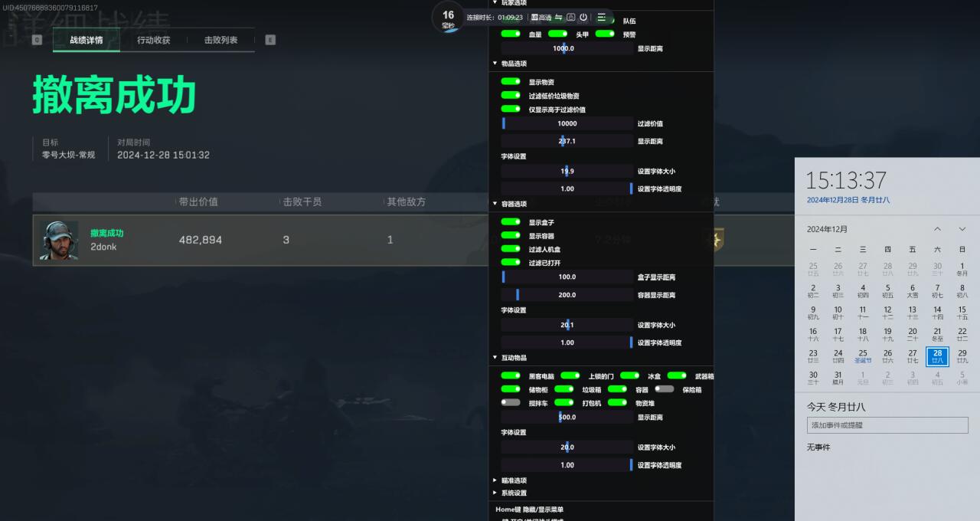Enable the 保险箱 switch
Viewport: 980px width, 521px height.
665,389
